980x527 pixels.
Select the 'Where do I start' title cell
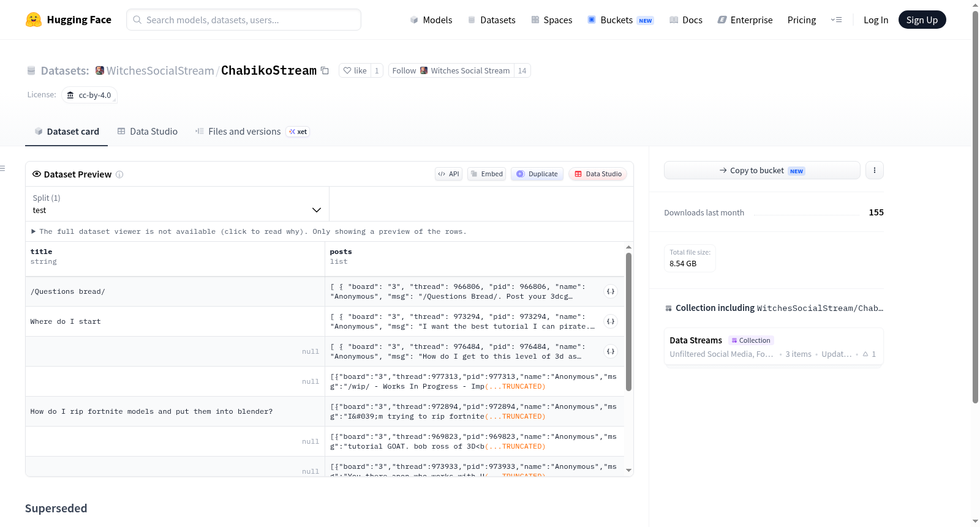175,321
